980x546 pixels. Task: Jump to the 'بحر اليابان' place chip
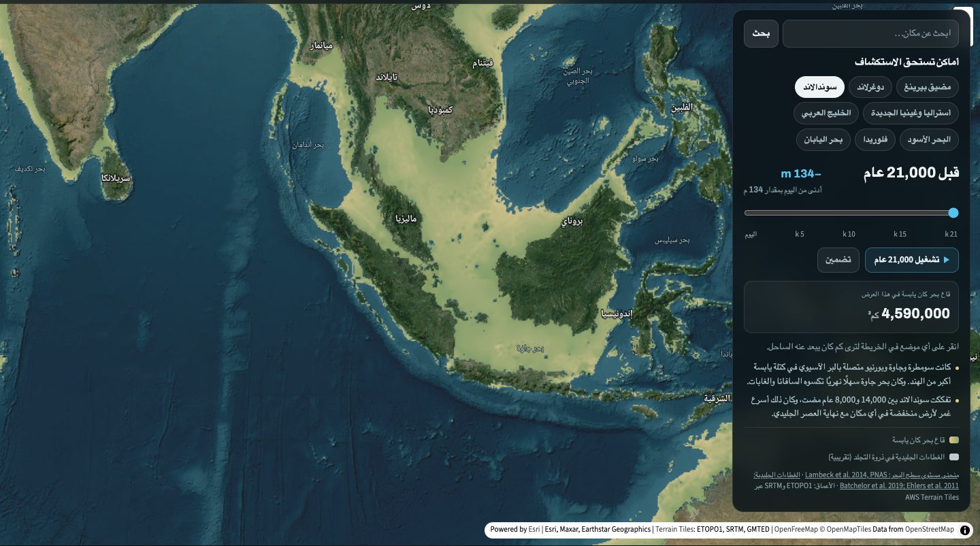pos(823,139)
